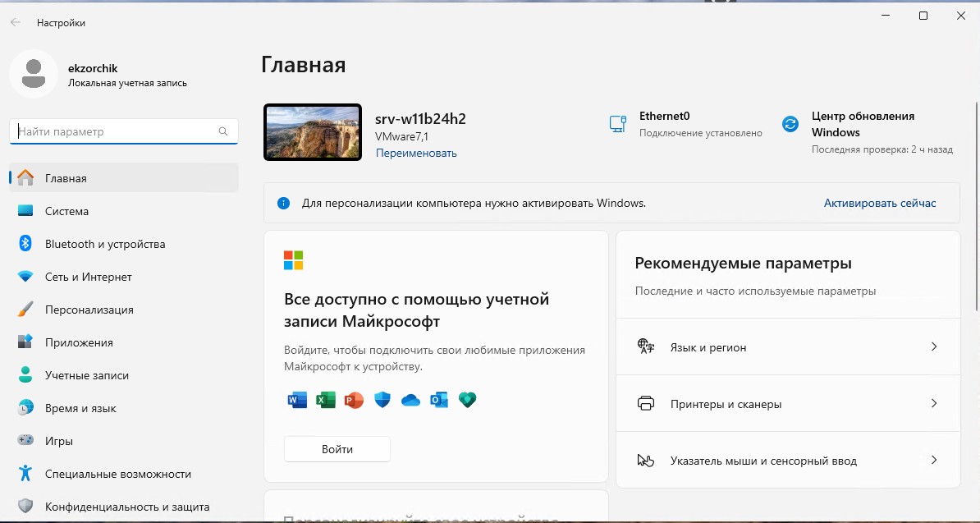The width and height of the screenshot is (980, 523).
Task: Open the Система menu item
Action: pos(124,211)
